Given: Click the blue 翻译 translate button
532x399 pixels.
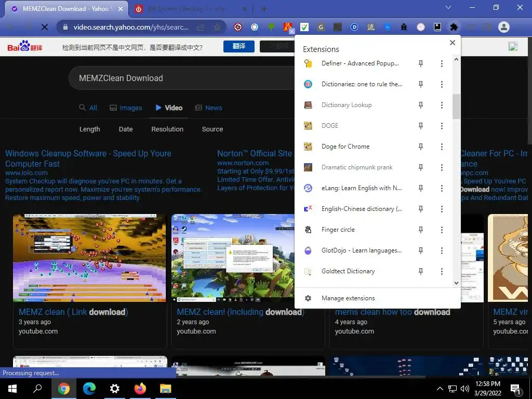Looking at the screenshot, I should [x=239, y=46].
